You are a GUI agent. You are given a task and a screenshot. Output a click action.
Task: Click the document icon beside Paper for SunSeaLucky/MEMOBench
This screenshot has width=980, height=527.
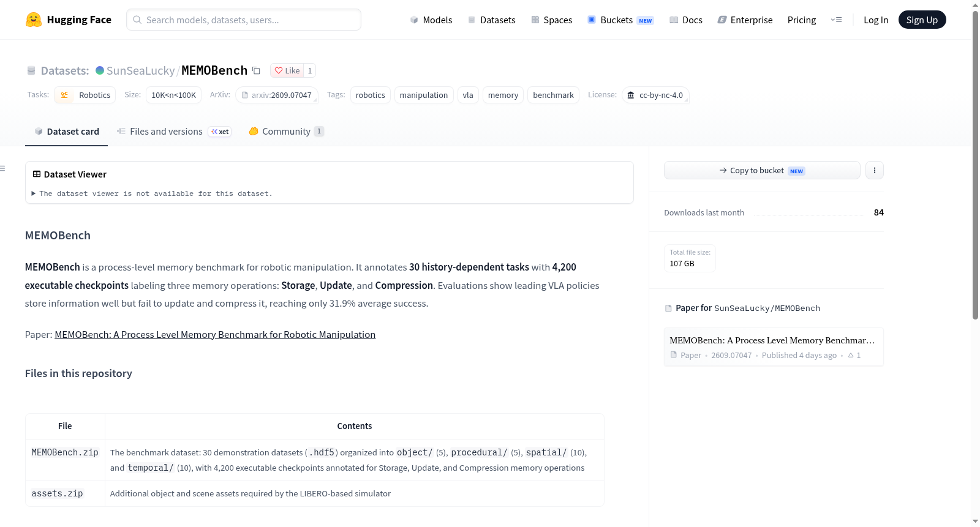point(668,308)
